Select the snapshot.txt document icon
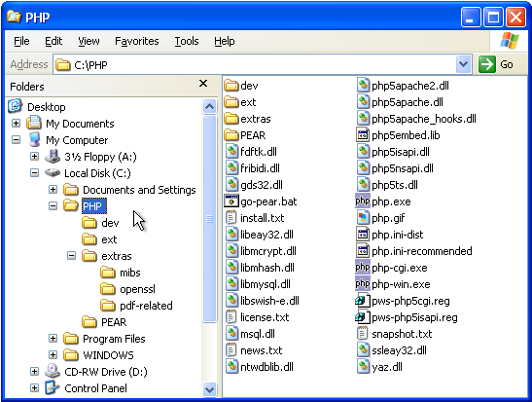The width and height of the screenshot is (532, 402). [x=363, y=334]
